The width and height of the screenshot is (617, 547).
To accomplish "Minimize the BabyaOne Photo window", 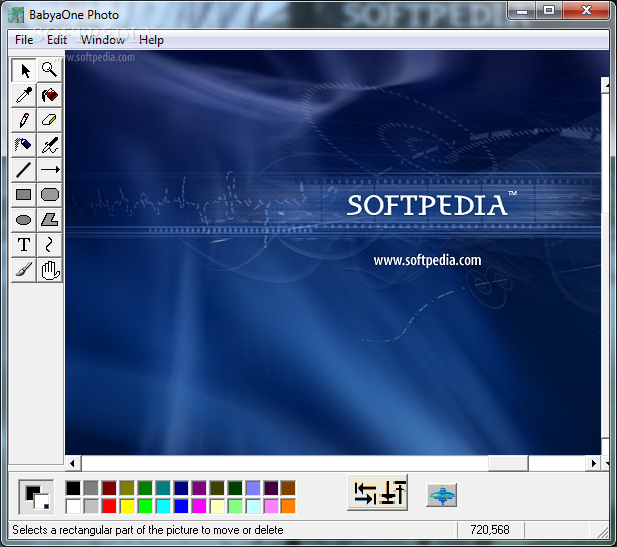I will (x=522, y=11).
